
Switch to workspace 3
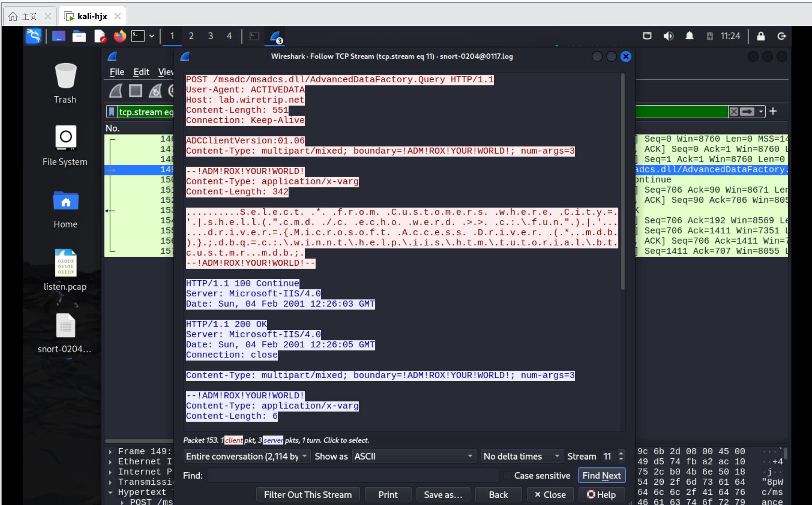tap(210, 36)
